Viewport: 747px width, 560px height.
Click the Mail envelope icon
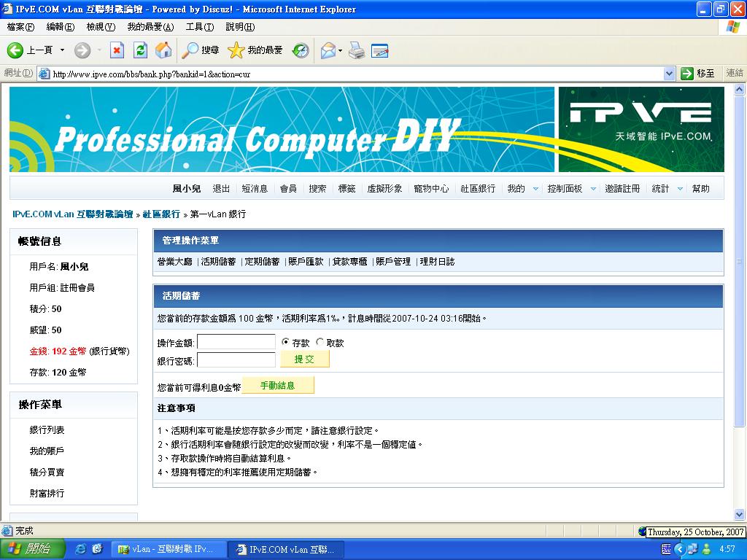coord(328,50)
